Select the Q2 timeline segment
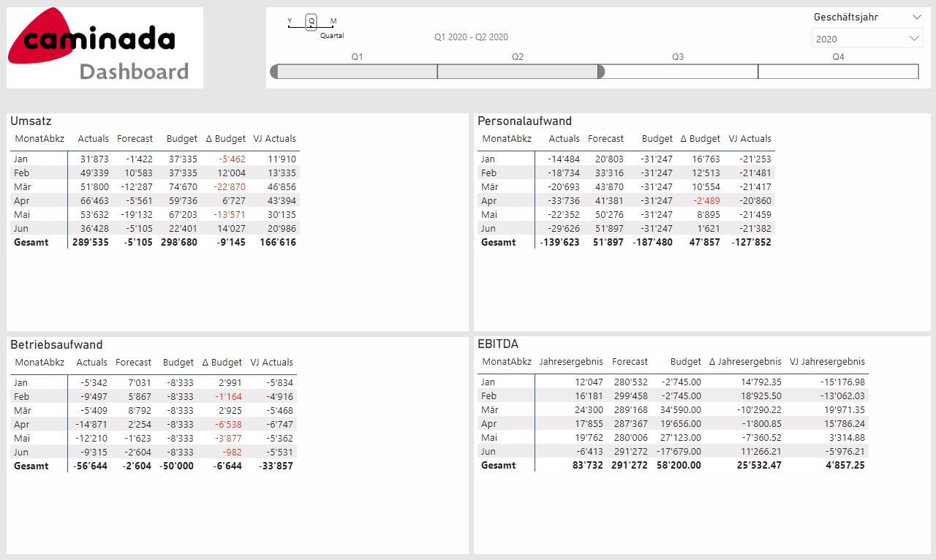Image resolution: width=936 pixels, height=560 pixels. point(518,72)
